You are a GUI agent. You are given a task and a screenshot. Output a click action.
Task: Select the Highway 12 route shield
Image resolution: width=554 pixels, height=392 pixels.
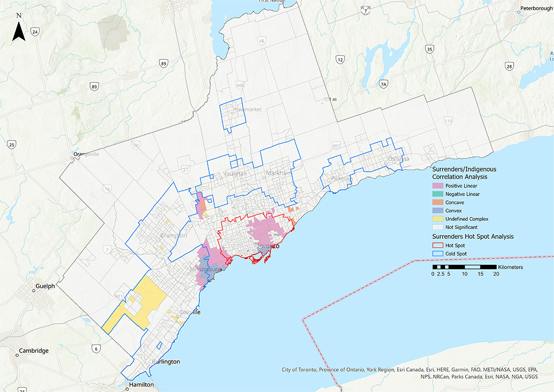click(x=340, y=59)
